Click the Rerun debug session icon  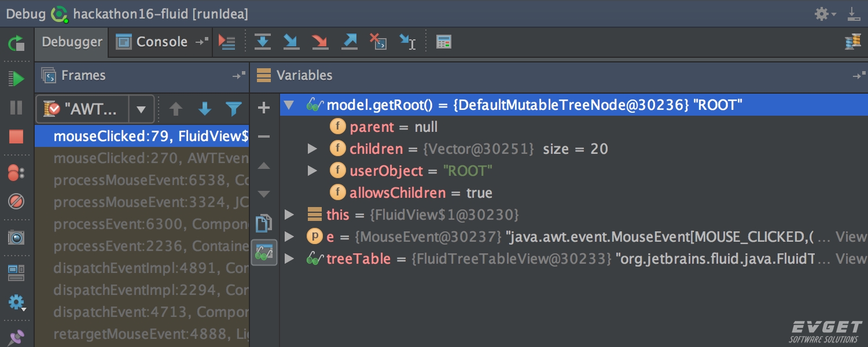tap(16, 43)
